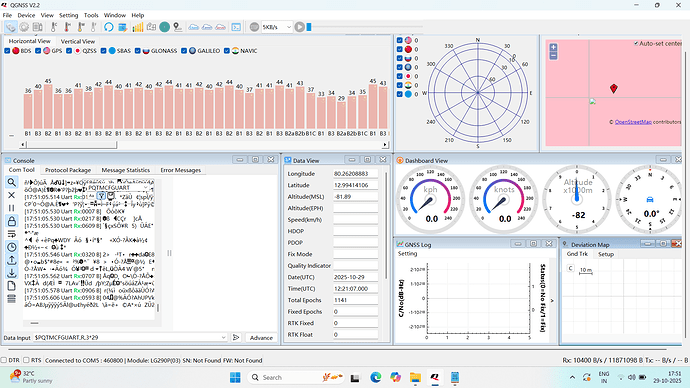Click the GNSS Log Setting label

[407, 254]
